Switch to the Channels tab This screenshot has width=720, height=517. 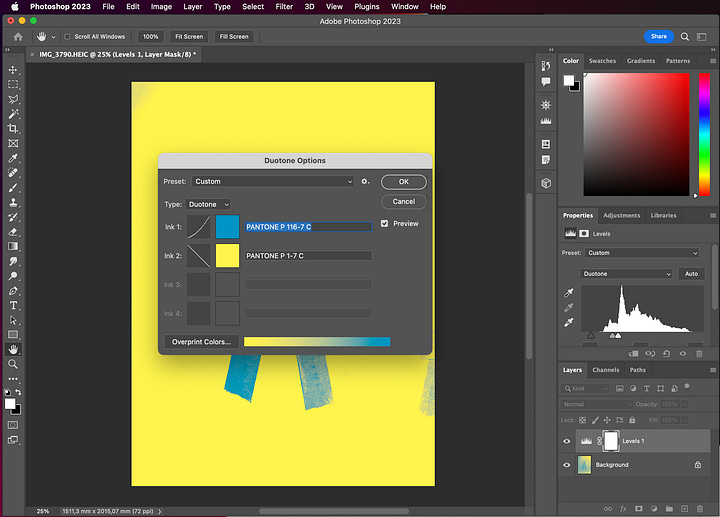coord(605,370)
